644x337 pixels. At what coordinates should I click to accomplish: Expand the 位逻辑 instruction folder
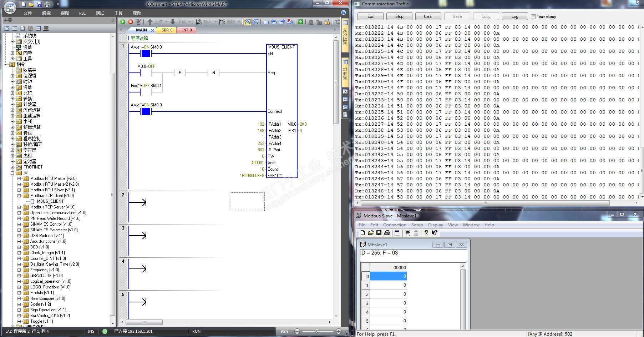12,76
